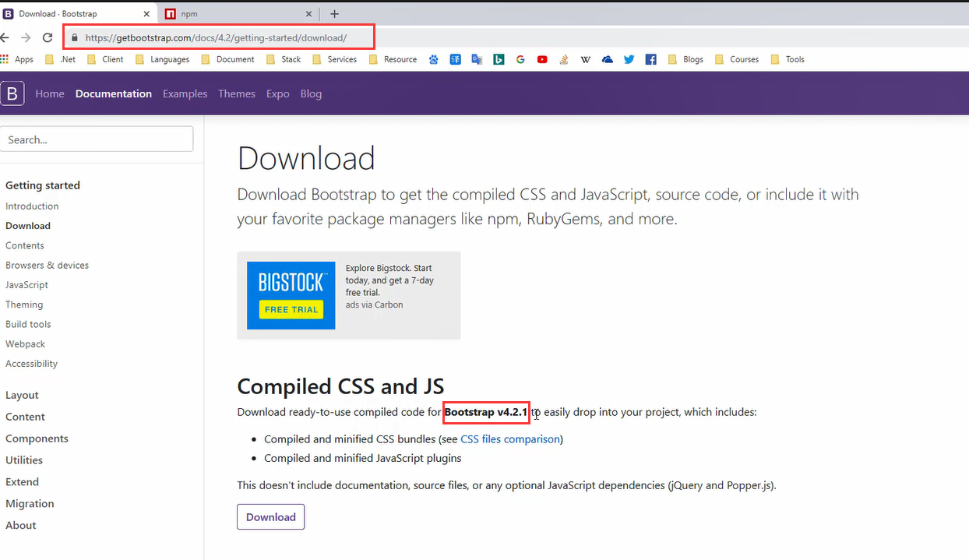Open the blue Chinese translate bookmark icon
This screenshot has height=560, width=969.
(x=455, y=59)
